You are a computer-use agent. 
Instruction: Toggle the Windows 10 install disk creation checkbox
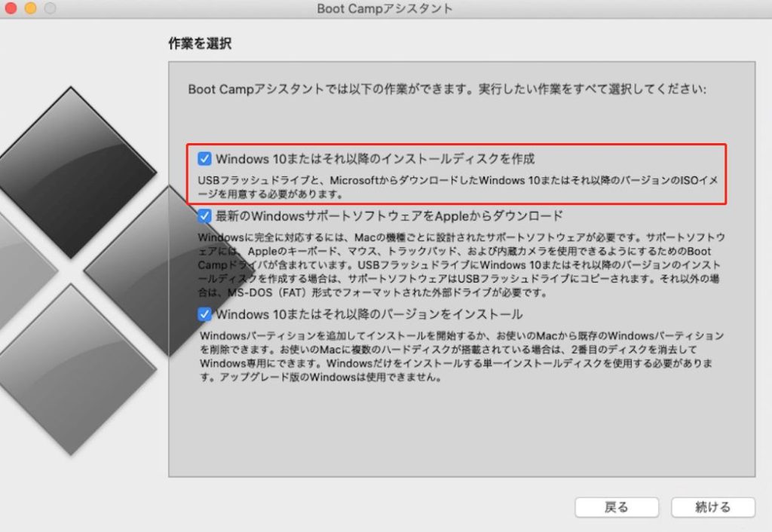pos(204,159)
